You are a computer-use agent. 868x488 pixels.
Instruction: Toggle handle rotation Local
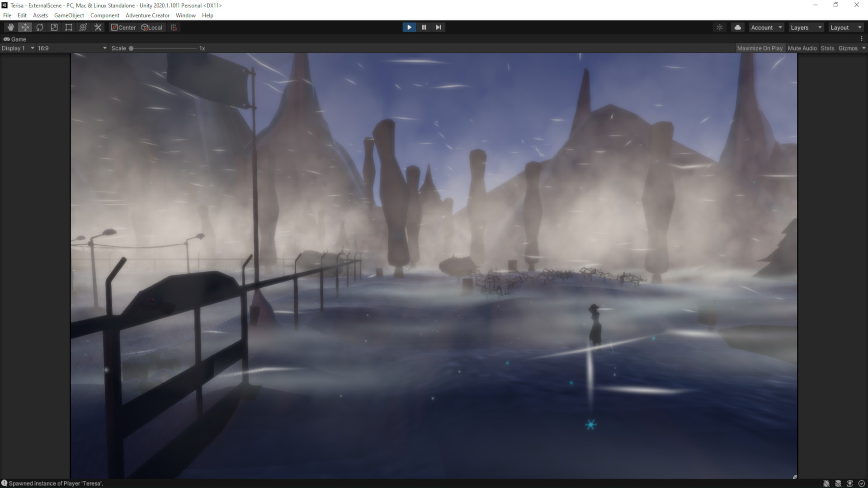click(152, 27)
